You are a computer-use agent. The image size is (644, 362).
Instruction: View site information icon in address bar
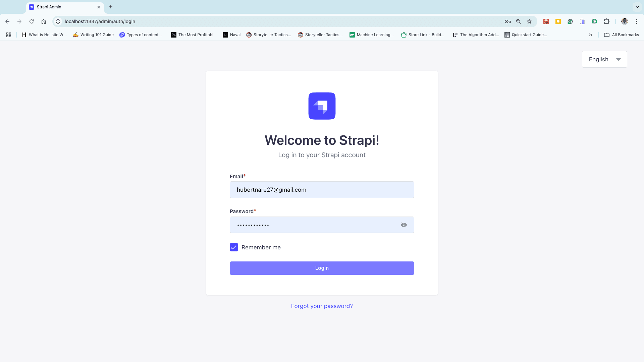click(58, 21)
